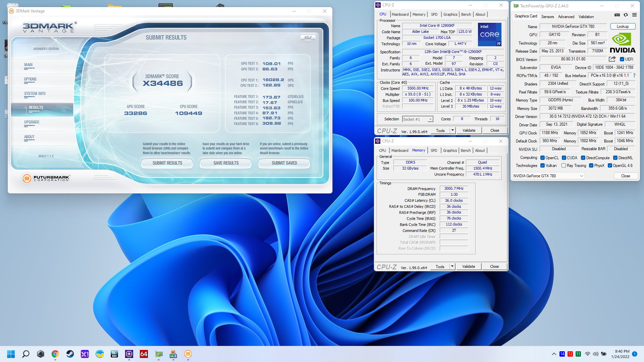644x362 pixels.
Task: Click the SUBMIT RESULTS button
Action: (x=167, y=163)
